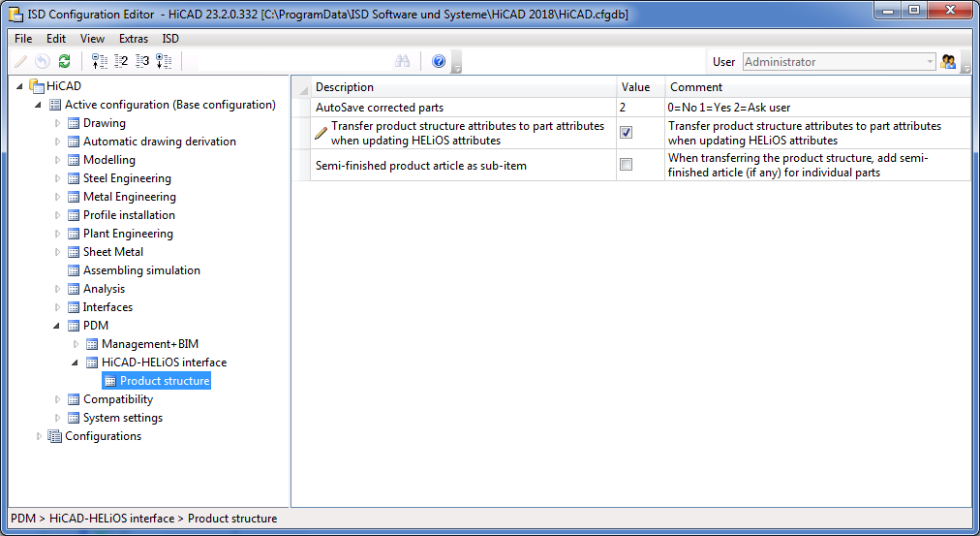The width and height of the screenshot is (980, 536).
Task: Click the pencil edit toolbar icon
Action: pyautogui.click(x=20, y=61)
